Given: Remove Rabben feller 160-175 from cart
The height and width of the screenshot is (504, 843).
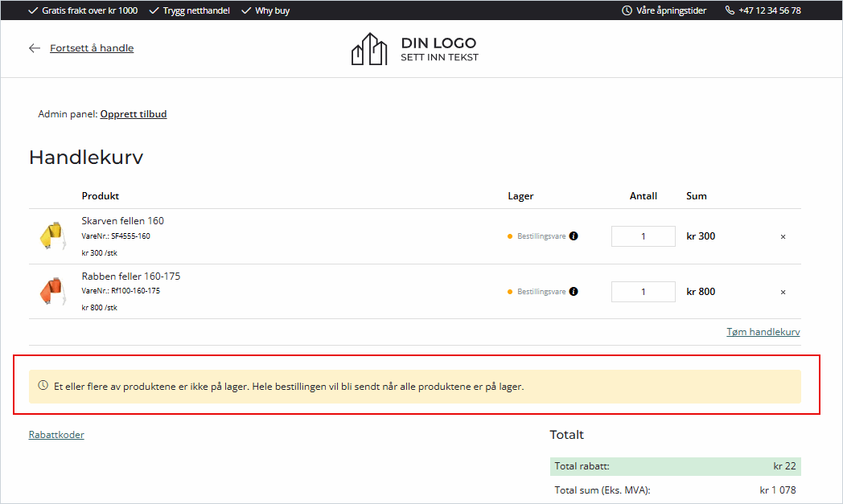Looking at the screenshot, I should [x=783, y=292].
